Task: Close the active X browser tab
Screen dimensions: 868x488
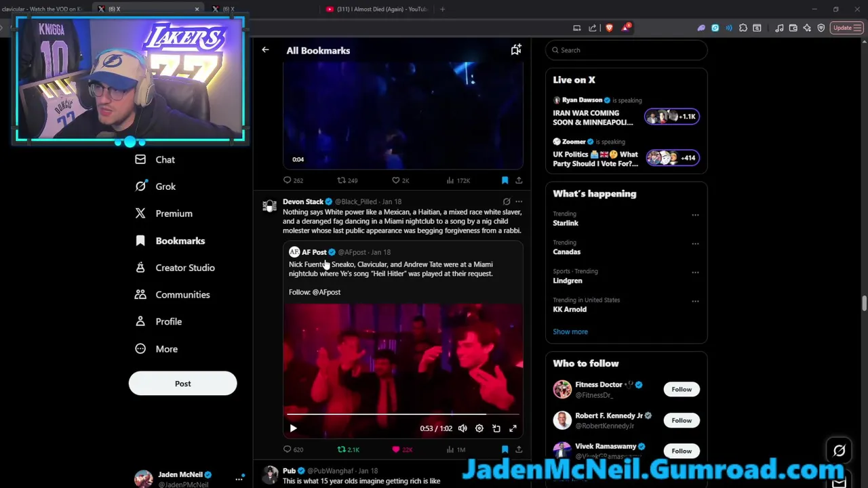Action: [x=197, y=9]
